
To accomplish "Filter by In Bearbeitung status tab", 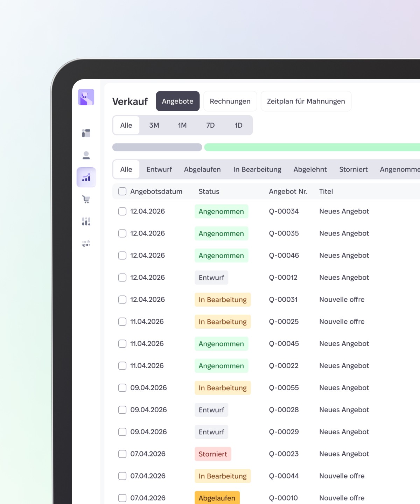I will 257,169.
